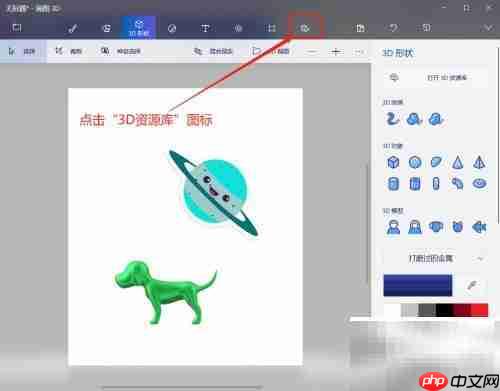Open the History icon
This screenshot has height=391, width=500.
(x=426, y=28)
